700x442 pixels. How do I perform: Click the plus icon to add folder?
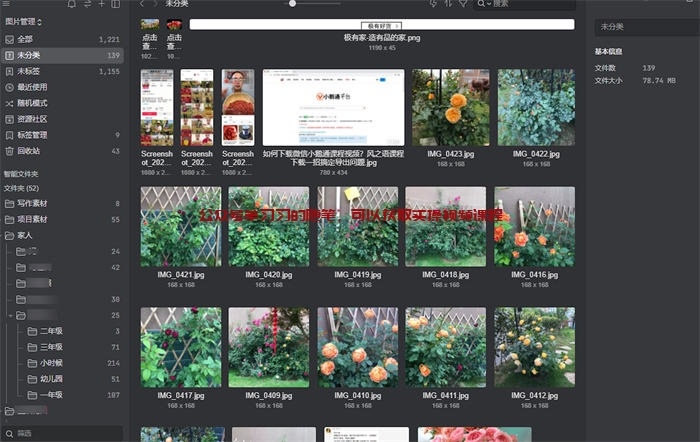pyautogui.click(x=101, y=5)
